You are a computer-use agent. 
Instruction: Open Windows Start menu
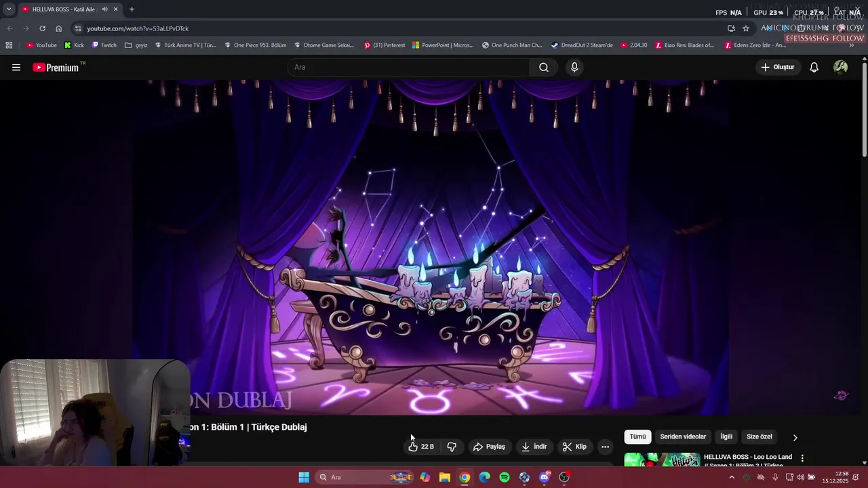pyautogui.click(x=304, y=478)
